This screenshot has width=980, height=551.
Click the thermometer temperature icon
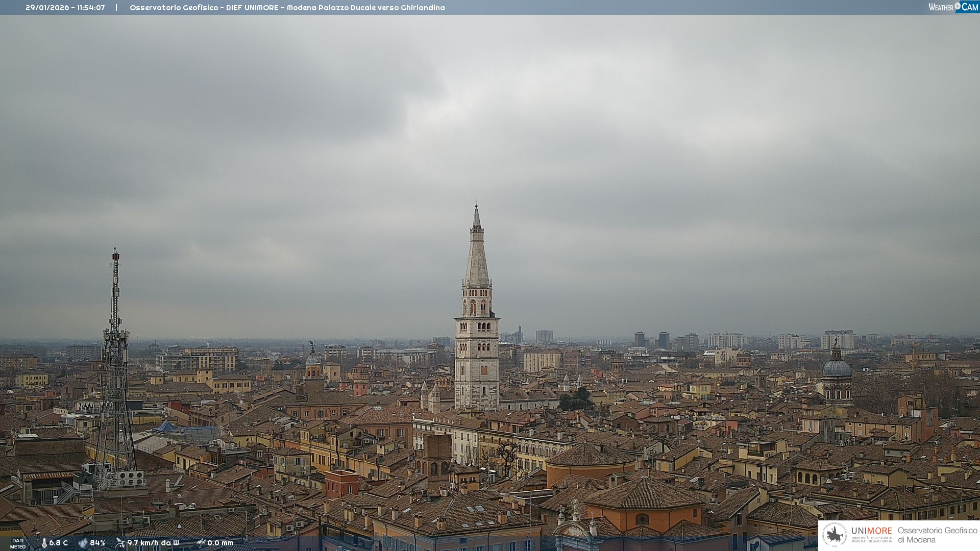click(x=44, y=543)
